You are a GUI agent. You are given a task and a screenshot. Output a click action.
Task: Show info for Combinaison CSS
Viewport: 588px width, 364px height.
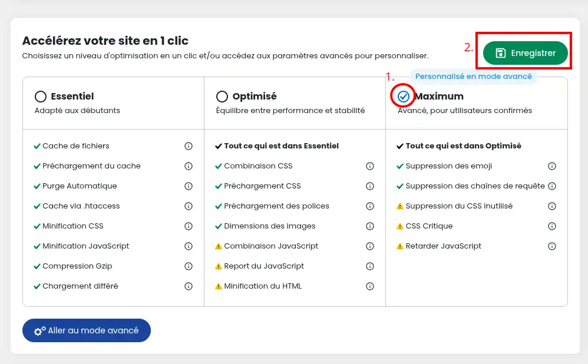(x=370, y=166)
